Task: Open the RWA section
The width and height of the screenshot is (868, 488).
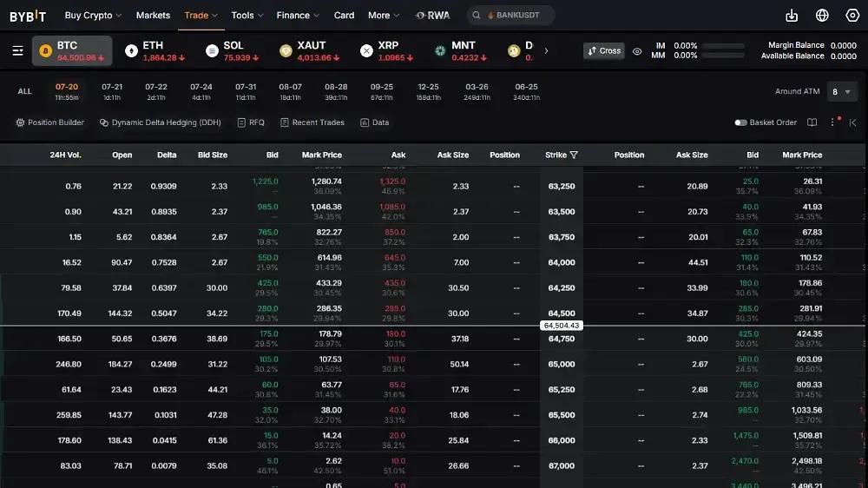Action: [x=433, y=16]
